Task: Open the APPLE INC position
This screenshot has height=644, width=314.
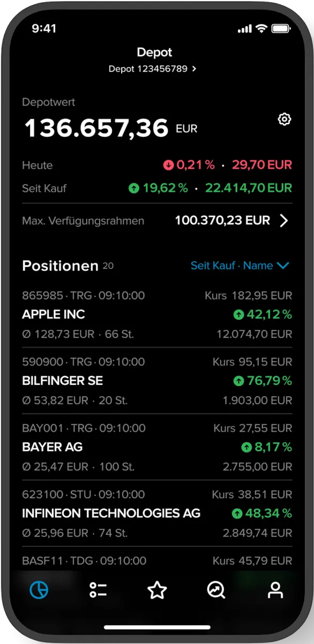Action: (157, 314)
